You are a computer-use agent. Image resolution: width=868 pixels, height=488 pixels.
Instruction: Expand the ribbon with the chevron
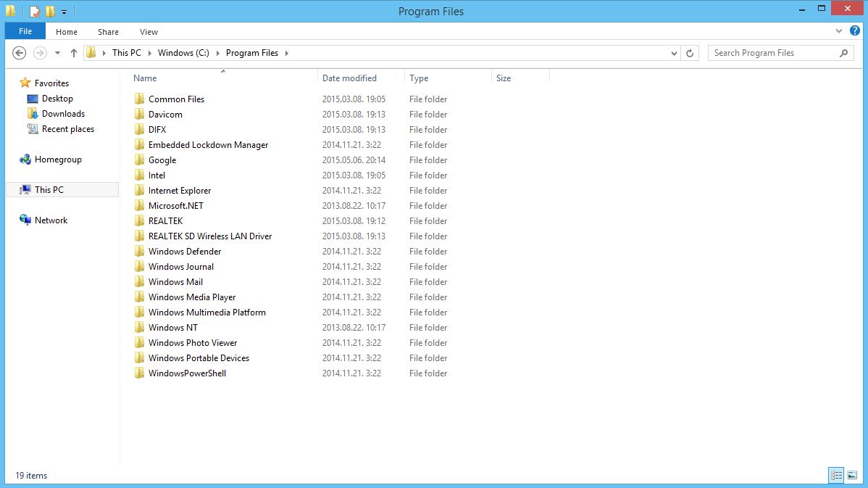pyautogui.click(x=839, y=32)
